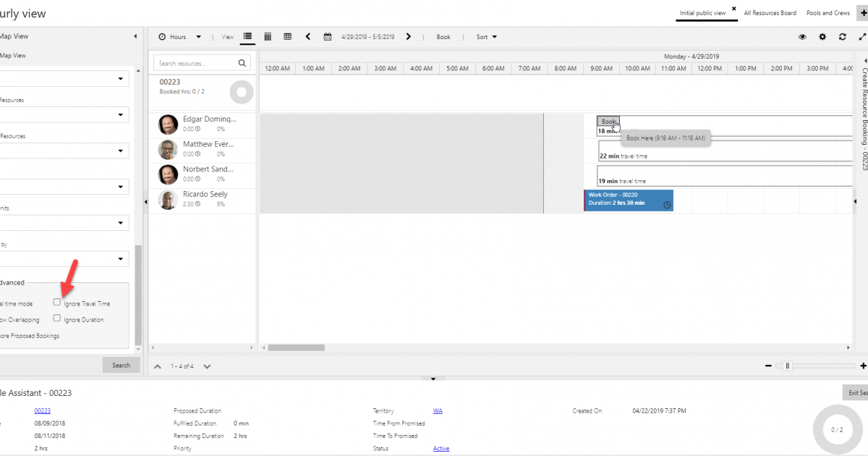
Task: Expand the board to full screen
Action: [x=861, y=36]
